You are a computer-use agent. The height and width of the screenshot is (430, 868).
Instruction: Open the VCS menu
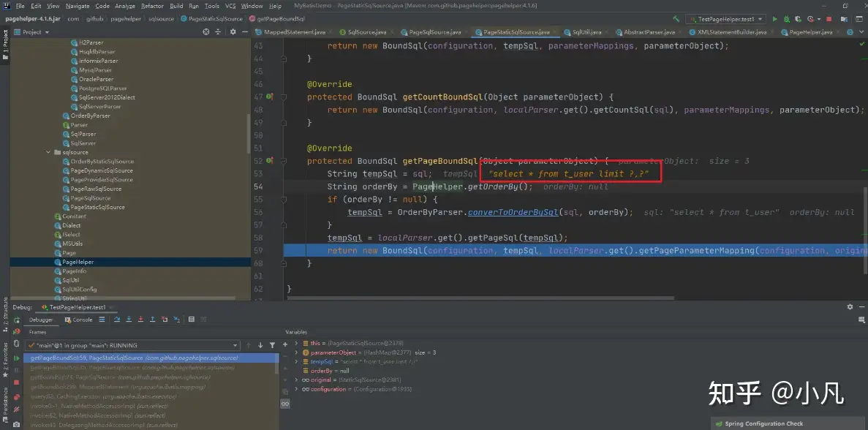pos(230,6)
